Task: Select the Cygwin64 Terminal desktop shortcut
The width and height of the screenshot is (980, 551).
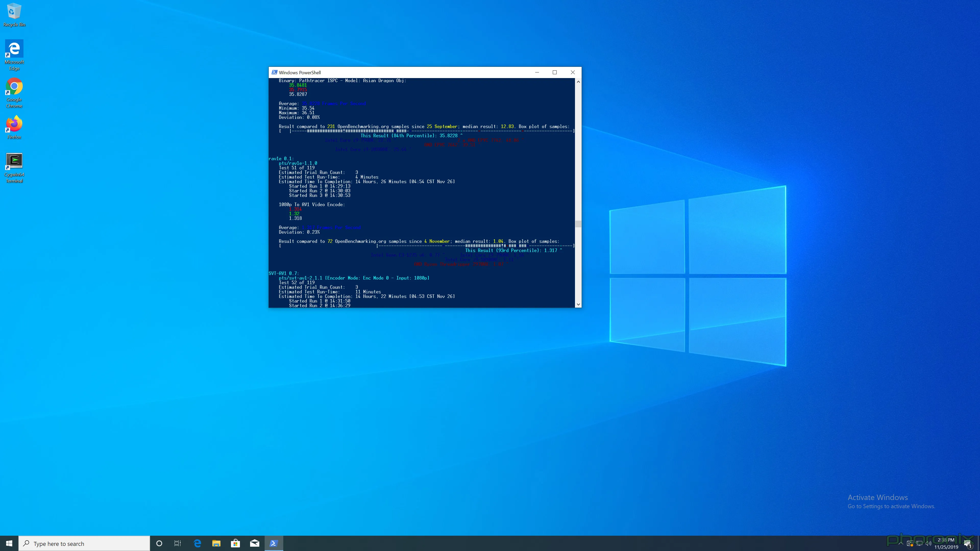Action: tap(14, 168)
